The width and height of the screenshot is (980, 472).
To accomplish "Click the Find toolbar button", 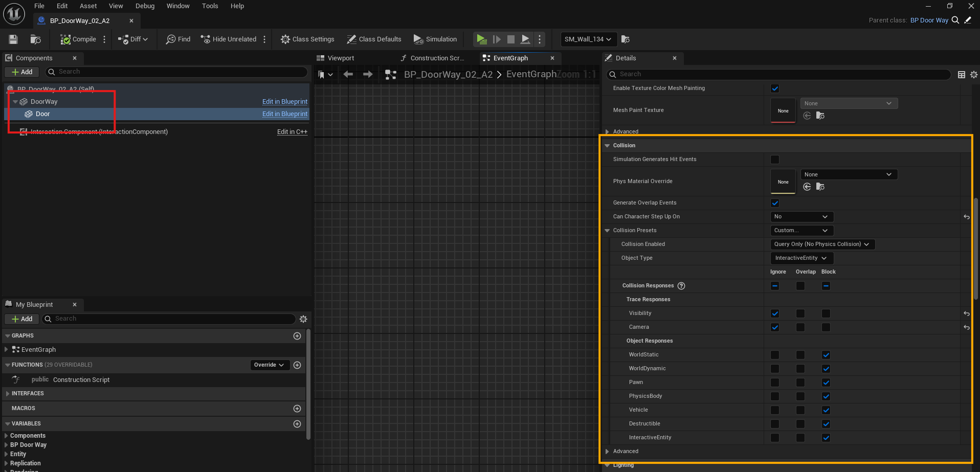I will (178, 39).
